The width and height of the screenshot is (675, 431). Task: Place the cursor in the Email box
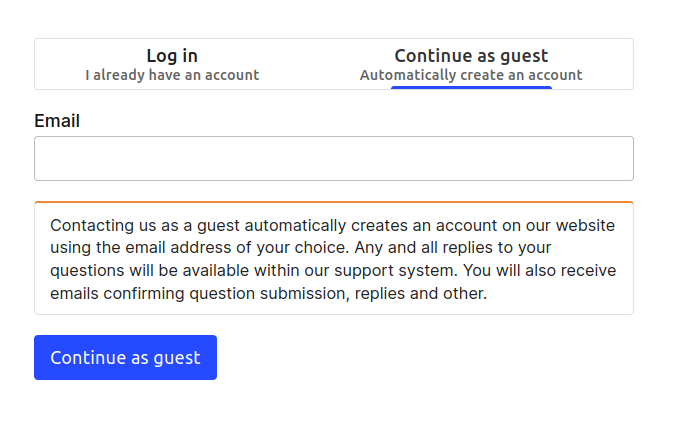click(x=333, y=158)
